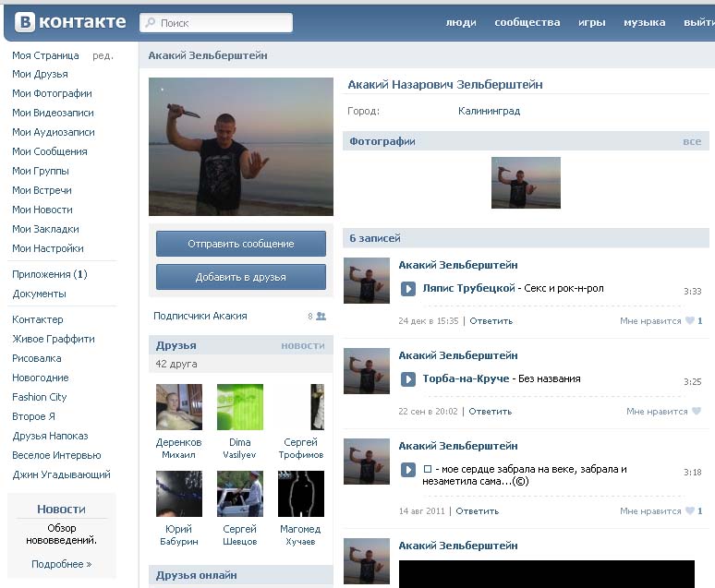Go to Моя Страница
The height and width of the screenshot is (588, 715).
tap(45, 55)
